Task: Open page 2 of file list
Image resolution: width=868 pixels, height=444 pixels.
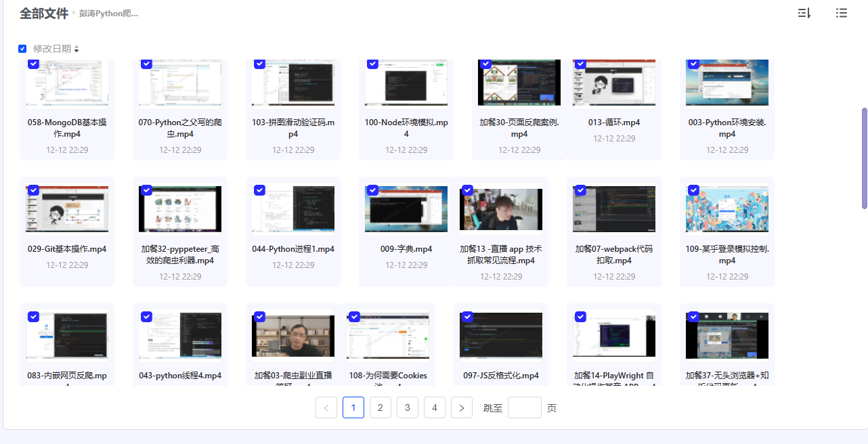Action: pyautogui.click(x=381, y=407)
